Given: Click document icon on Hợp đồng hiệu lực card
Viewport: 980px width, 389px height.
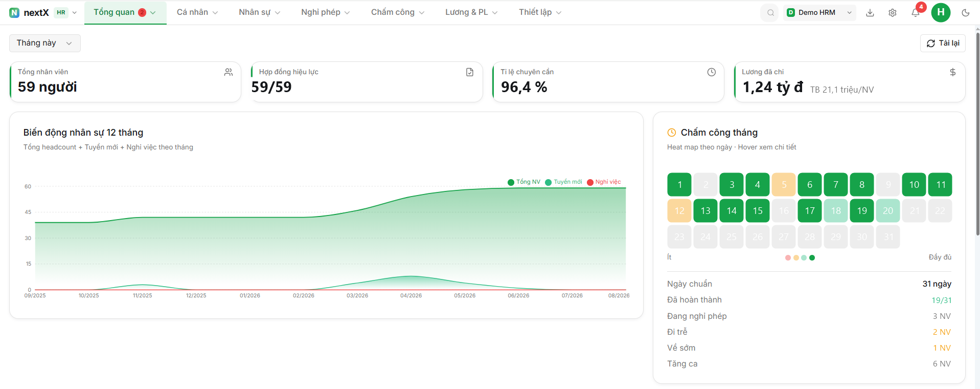Looking at the screenshot, I should (470, 72).
